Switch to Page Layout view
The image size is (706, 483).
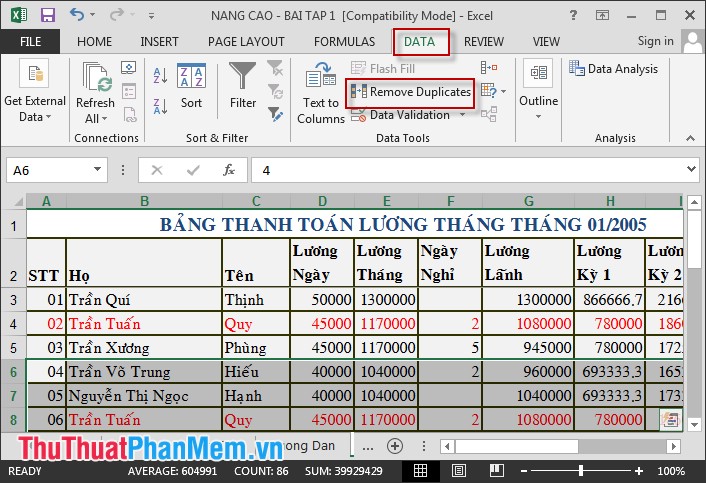pos(459,471)
